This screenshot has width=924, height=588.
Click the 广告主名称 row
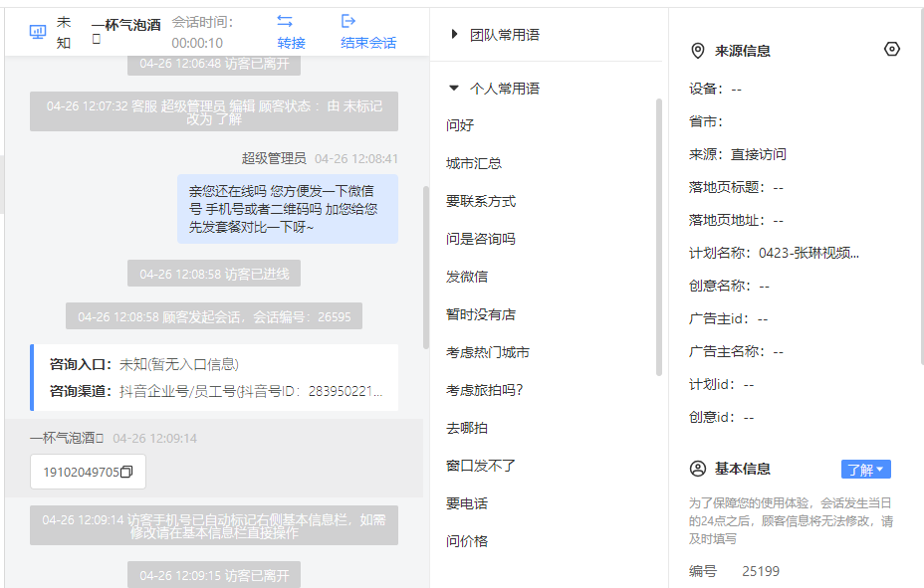pyautogui.click(x=736, y=351)
